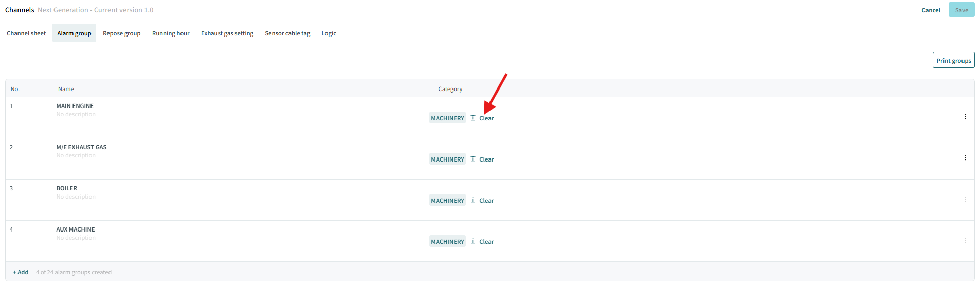Add a new alarm group

click(21, 272)
